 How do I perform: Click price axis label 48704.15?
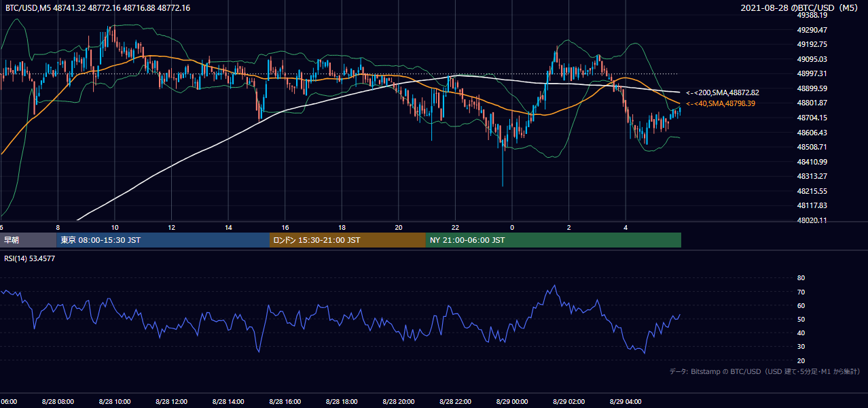[x=812, y=118]
